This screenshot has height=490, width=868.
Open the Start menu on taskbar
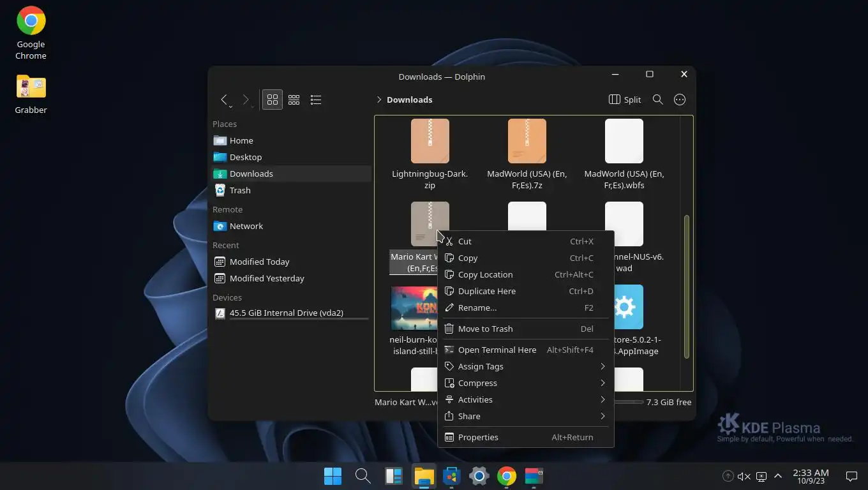pyautogui.click(x=333, y=476)
